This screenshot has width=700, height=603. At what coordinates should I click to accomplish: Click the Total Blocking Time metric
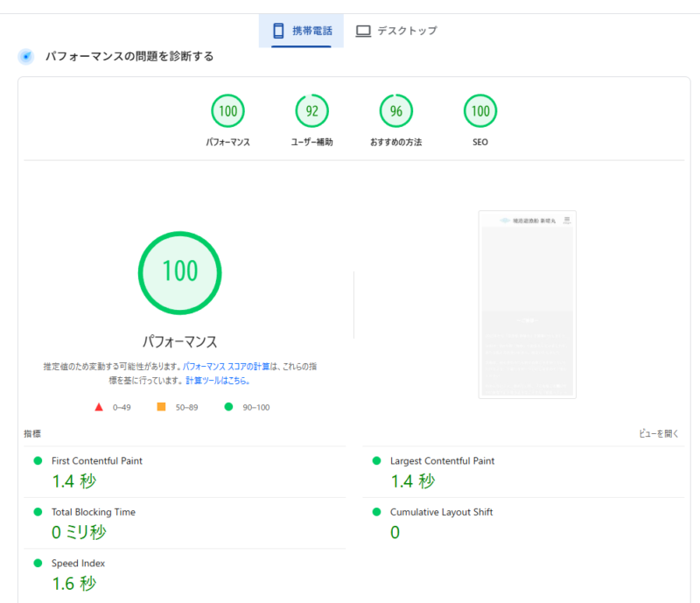point(93,512)
